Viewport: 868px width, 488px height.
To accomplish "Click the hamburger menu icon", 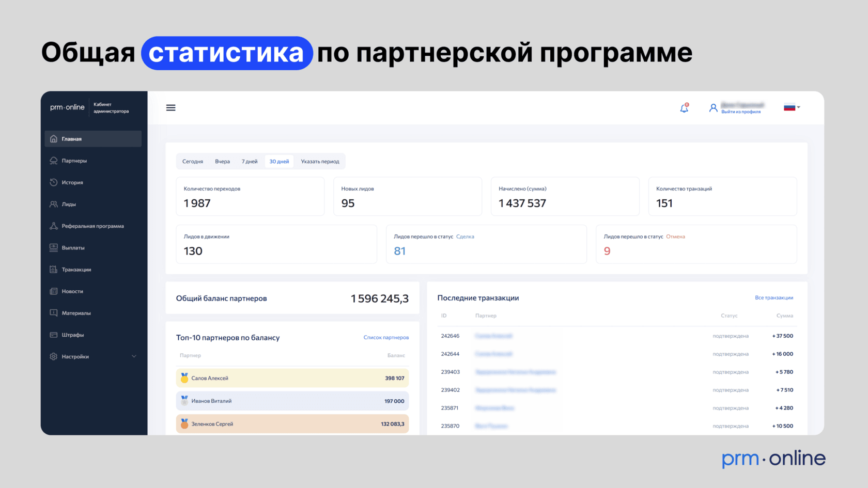I will click(171, 108).
